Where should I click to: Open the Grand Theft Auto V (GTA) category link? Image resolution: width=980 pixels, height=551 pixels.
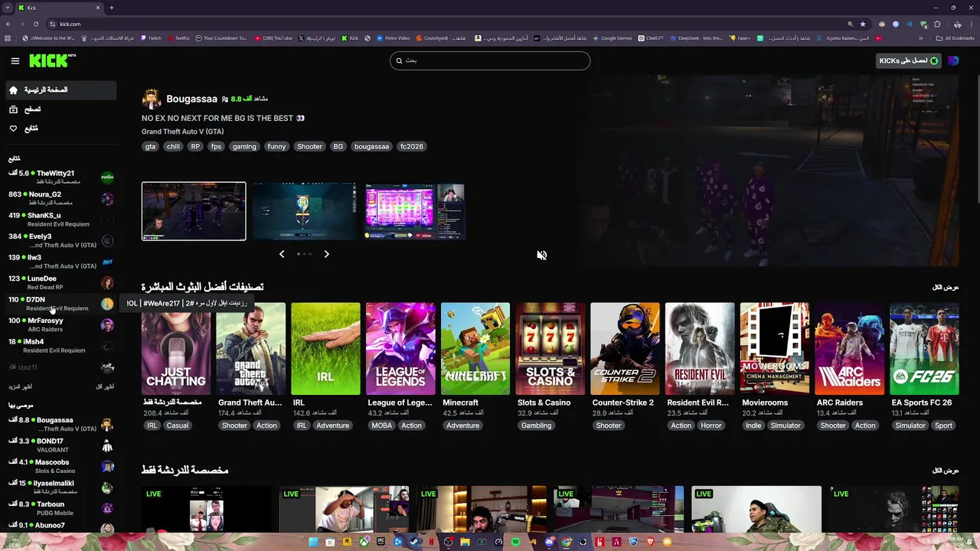(182, 132)
